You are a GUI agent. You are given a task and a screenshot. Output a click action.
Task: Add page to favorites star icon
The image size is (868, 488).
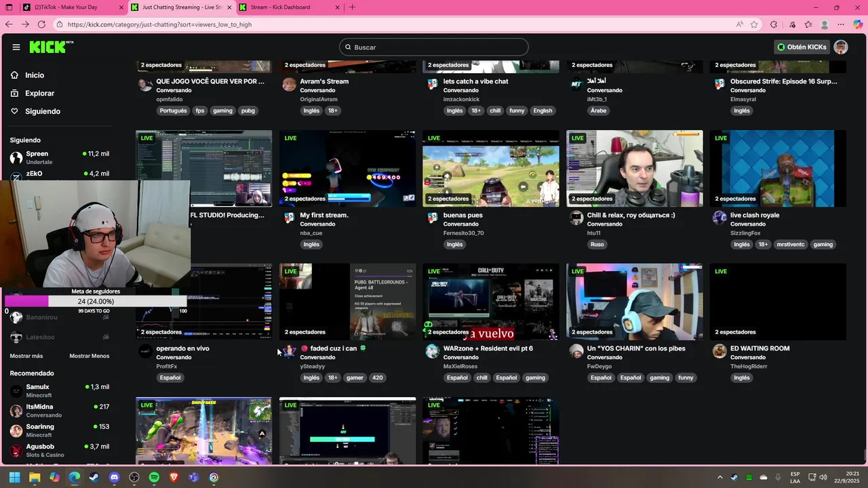[x=754, y=24]
